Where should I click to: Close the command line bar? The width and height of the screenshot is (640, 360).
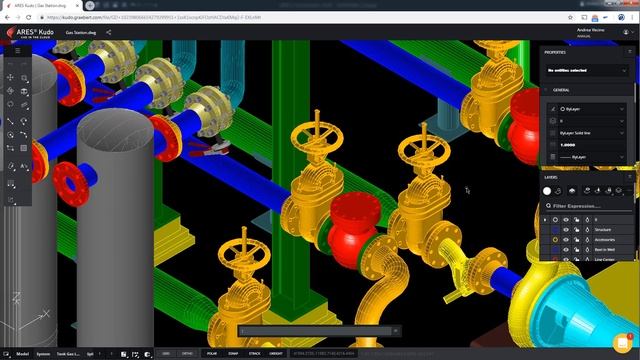396,331
